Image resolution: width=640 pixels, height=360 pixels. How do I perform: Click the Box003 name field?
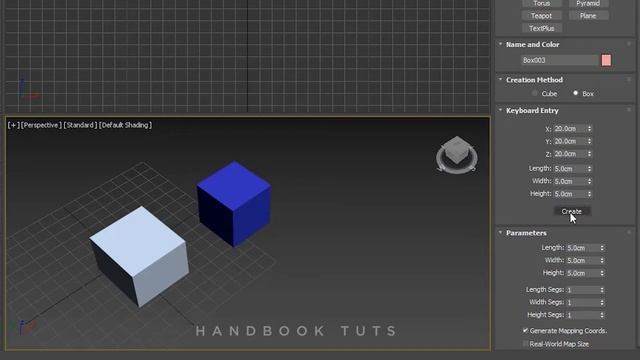tap(559, 60)
